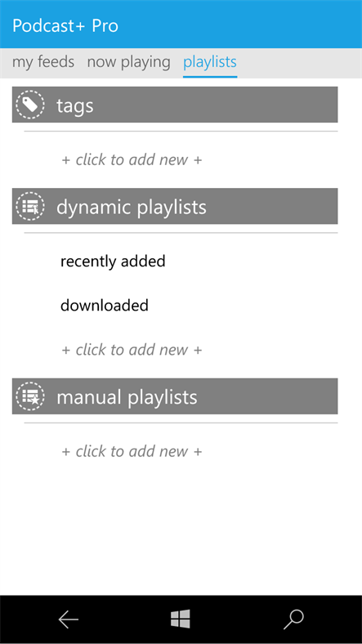Screen dimensions: 362x644
Task: Switch to the my feeds tab
Action: click(x=43, y=62)
